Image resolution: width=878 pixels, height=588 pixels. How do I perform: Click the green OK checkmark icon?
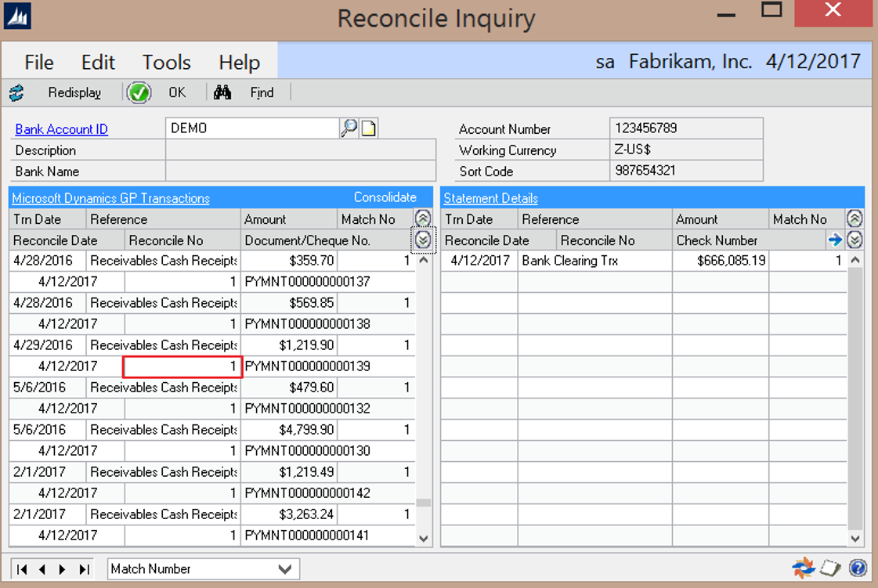coord(139,93)
